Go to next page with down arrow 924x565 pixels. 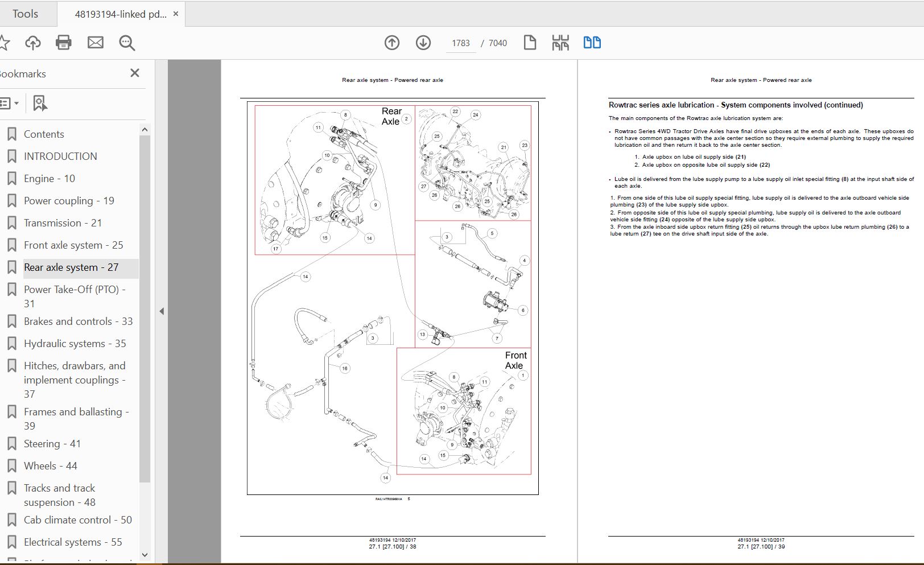coord(423,43)
